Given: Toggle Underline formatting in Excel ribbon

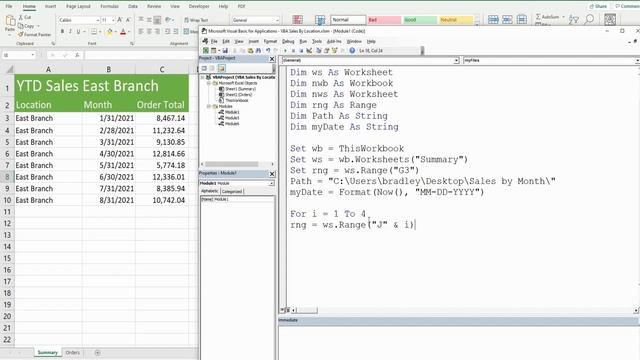Looking at the screenshot, I should click(x=78, y=31).
